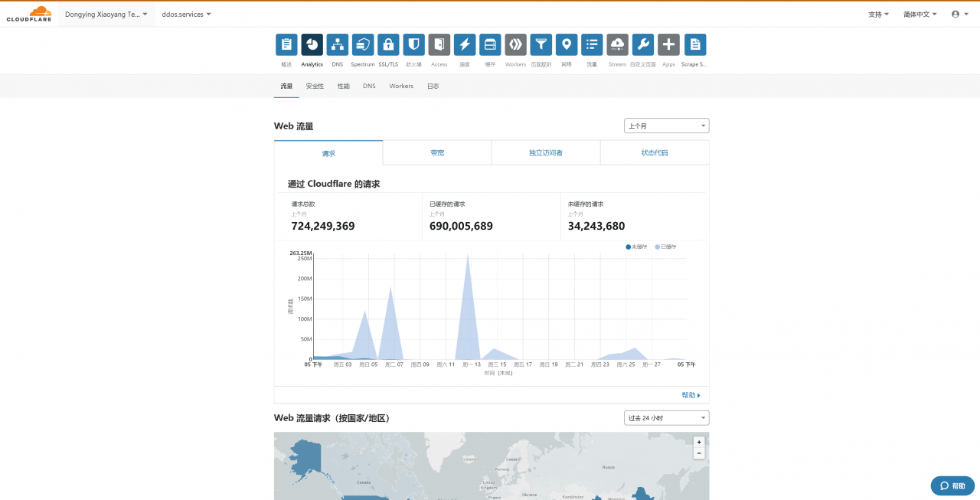The image size is (980, 500).
Task: Open the Custom Pages (自定义页面) wrench icon
Action: click(x=643, y=44)
